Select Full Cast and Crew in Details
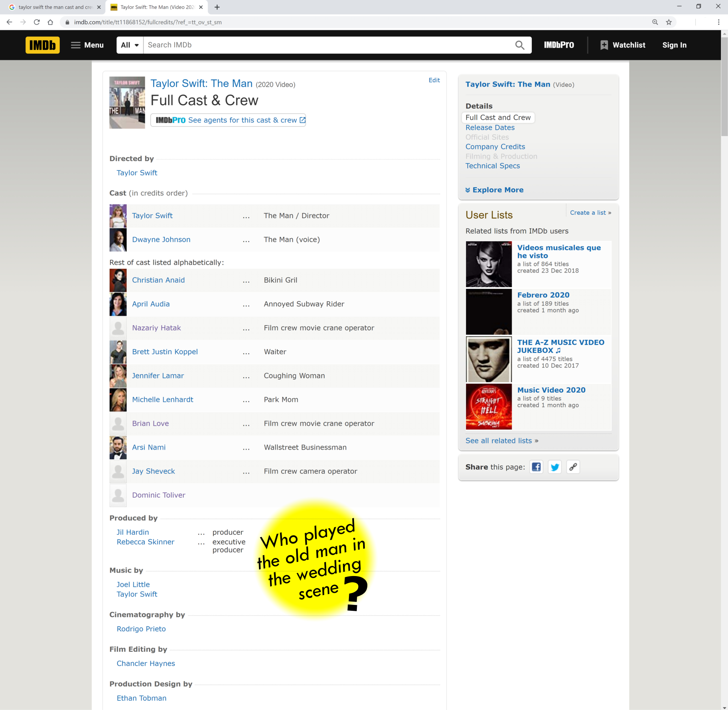This screenshot has height=710, width=728. point(498,118)
